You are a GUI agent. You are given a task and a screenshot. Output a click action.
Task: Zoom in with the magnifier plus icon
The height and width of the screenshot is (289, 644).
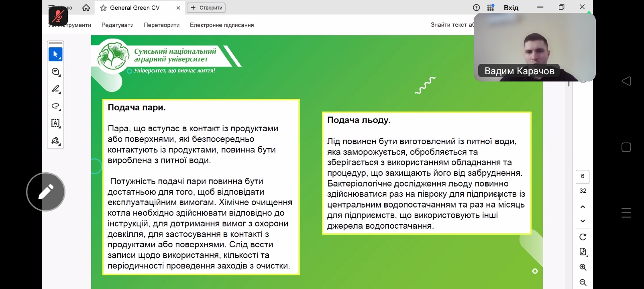point(583,267)
